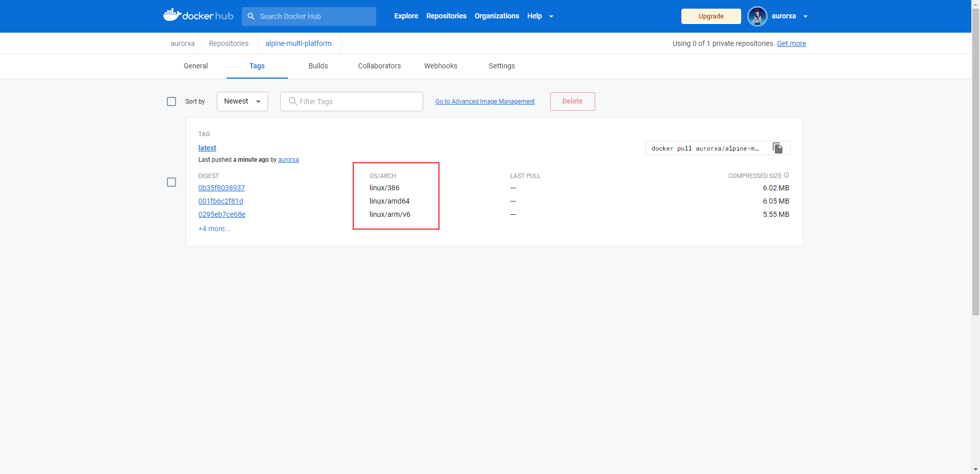This screenshot has width=980, height=474.
Task: Open the latest tag link
Action: tap(207, 148)
